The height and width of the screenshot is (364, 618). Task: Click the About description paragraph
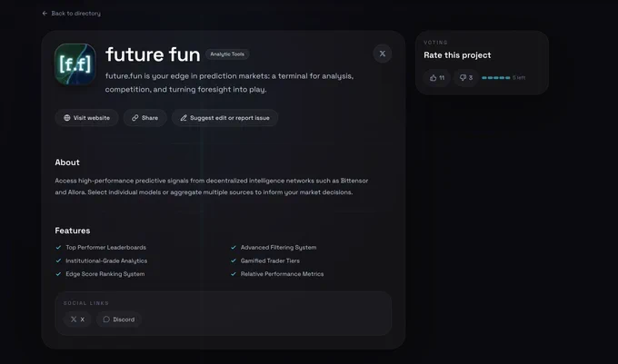212,186
